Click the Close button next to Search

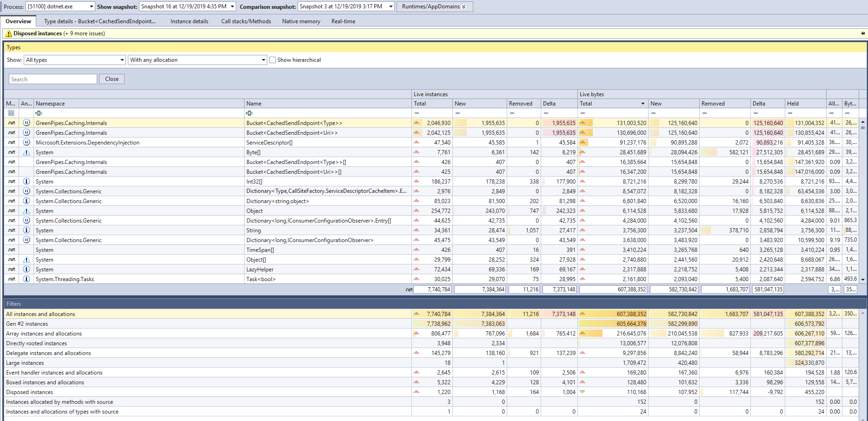[112, 79]
